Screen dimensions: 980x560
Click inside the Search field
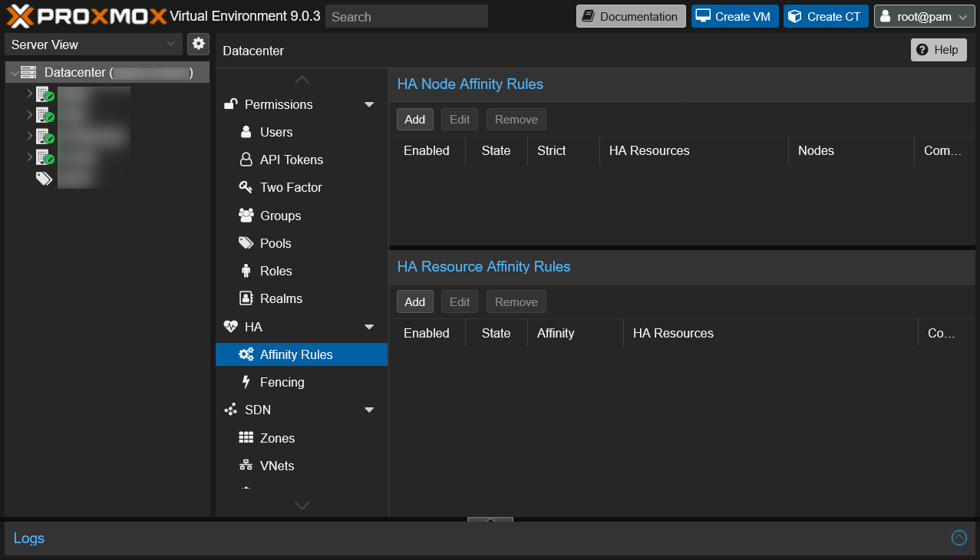tap(406, 16)
